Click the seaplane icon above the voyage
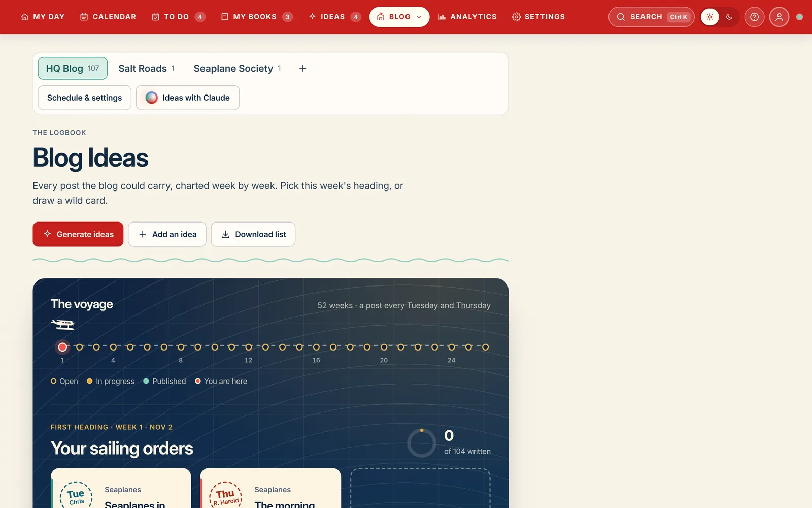 click(x=63, y=324)
